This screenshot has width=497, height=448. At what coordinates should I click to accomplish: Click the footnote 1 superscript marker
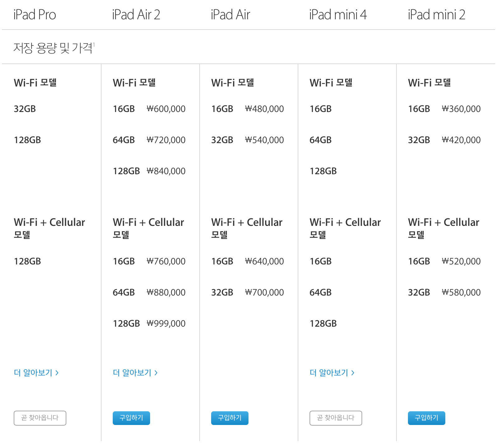pyautogui.click(x=94, y=44)
